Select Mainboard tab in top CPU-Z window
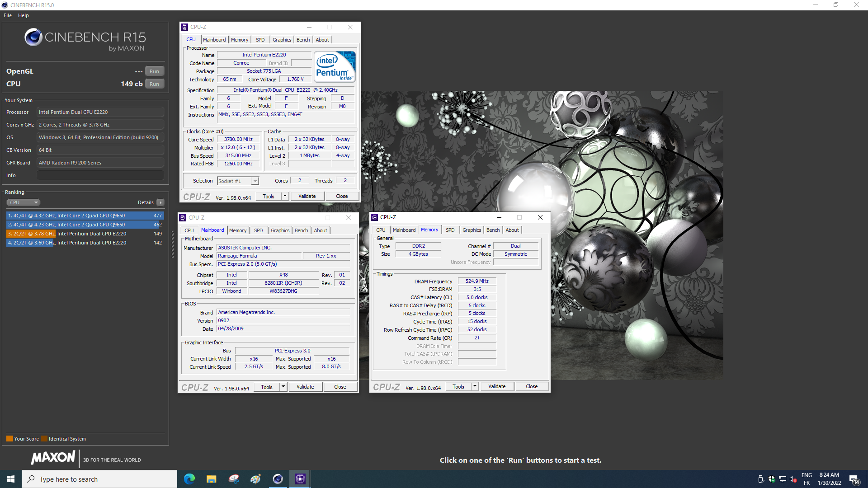868x488 pixels. [214, 40]
